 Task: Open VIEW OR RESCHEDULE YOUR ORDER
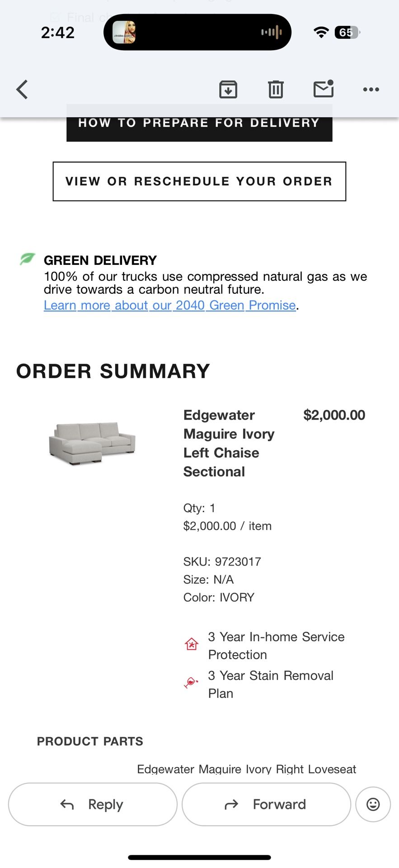[x=199, y=181]
